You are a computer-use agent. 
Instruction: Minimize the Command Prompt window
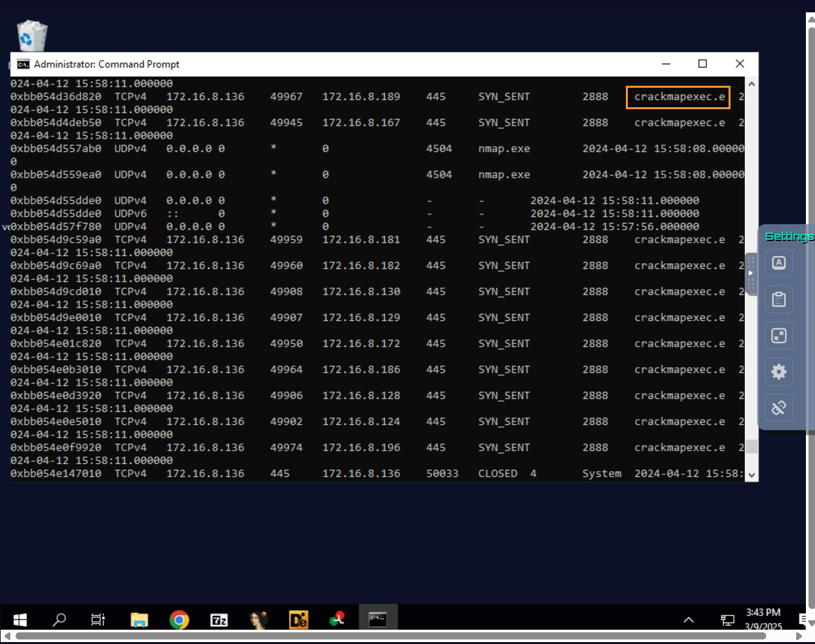click(666, 64)
